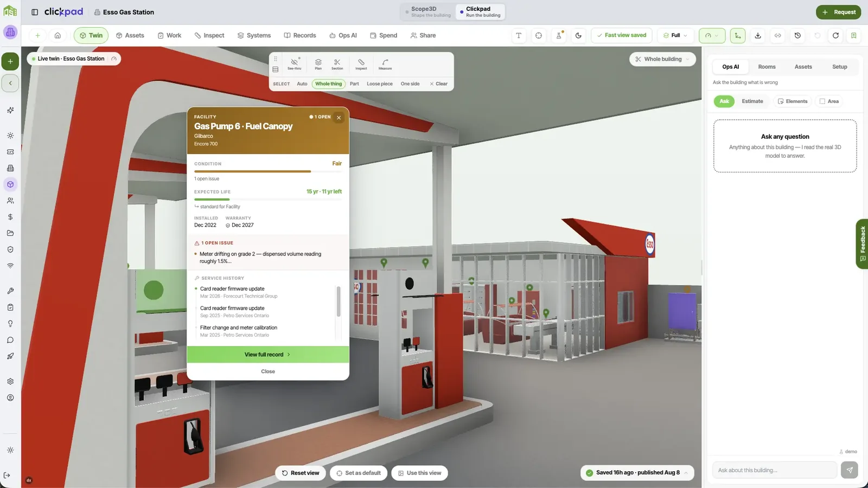Click the green Request button

pyautogui.click(x=838, y=12)
